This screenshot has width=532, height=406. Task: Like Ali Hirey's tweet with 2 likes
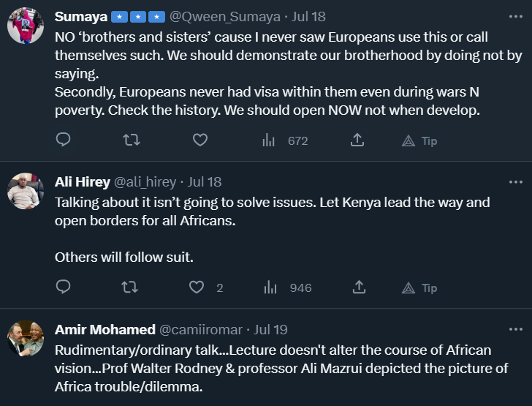click(197, 287)
